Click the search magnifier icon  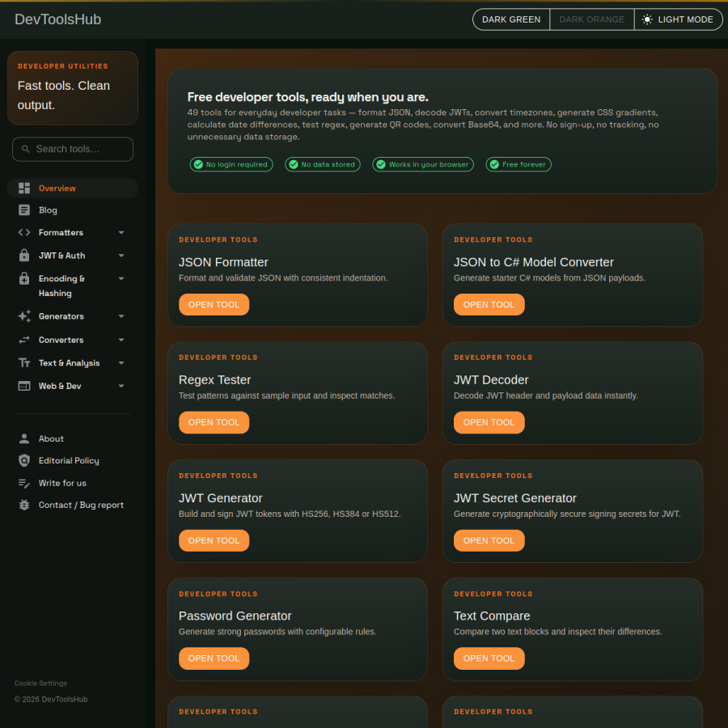[x=26, y=149]
